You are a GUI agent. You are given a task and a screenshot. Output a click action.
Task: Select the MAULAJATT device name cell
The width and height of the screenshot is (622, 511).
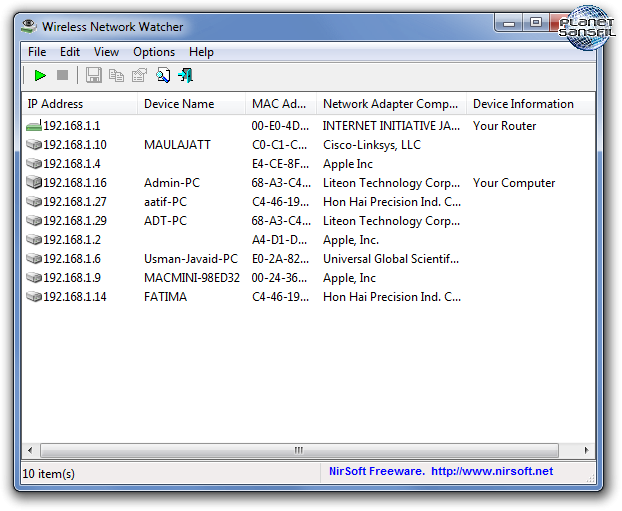(177, 145)
